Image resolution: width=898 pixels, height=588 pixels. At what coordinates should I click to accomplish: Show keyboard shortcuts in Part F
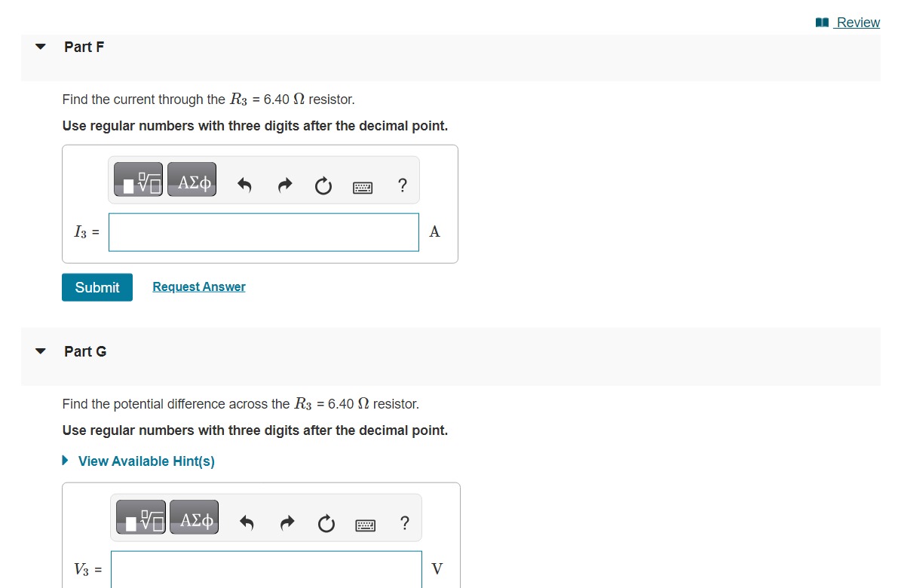coord(363,187)
